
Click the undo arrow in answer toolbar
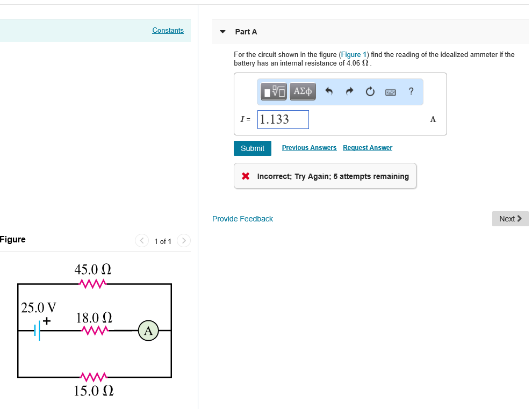329,91
